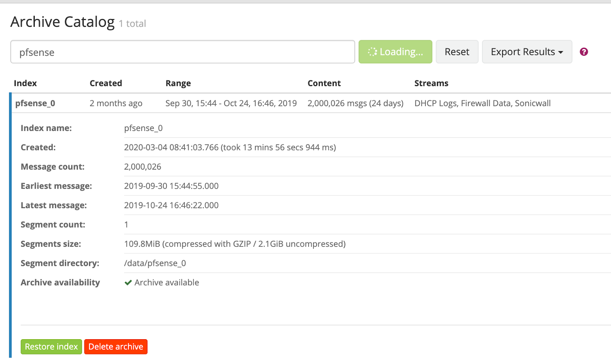The width and height of the screenshot is (611, 364).
Task: Click the Index name value pfsense_0
Action: coord(143,128)
